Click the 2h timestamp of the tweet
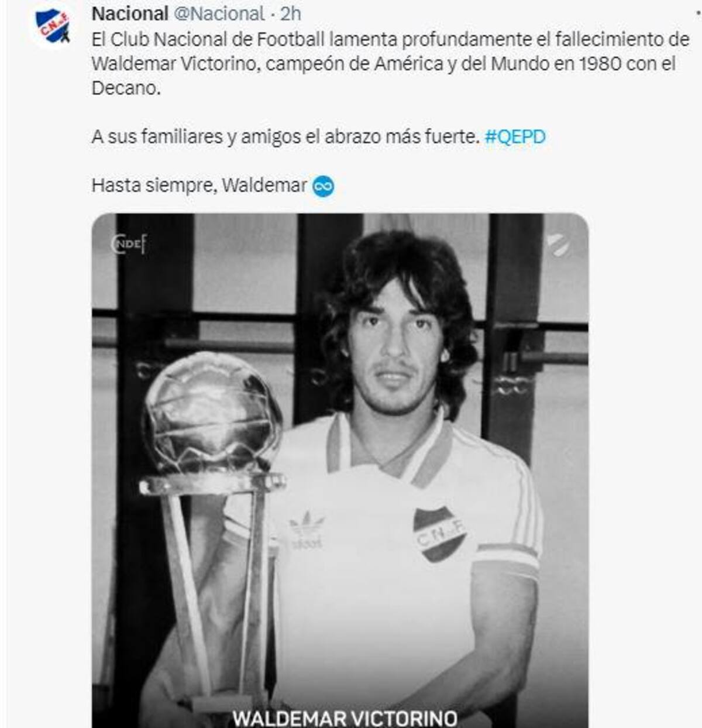702x728 pixels. coord(291,13)
